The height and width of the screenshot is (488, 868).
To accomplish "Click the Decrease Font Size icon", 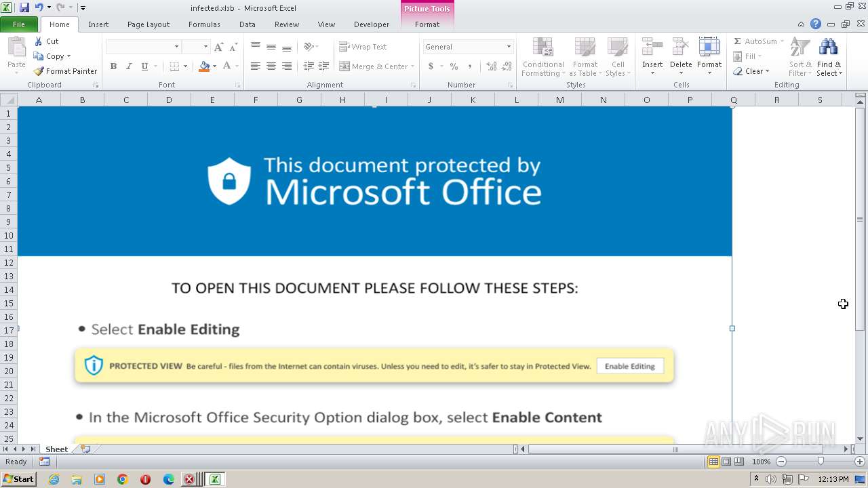I will tap(233, 47).
